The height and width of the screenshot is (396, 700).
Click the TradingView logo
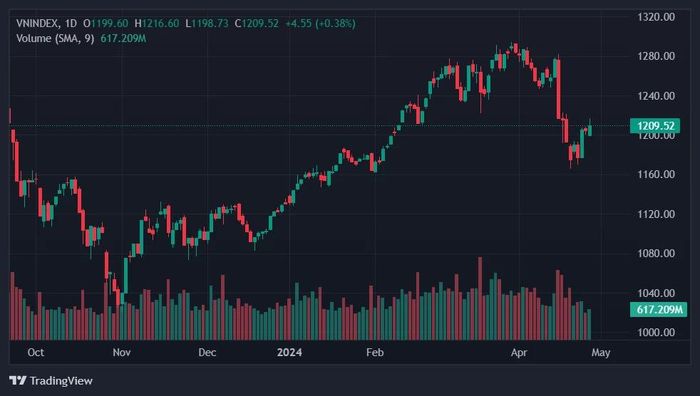pyautogui.click(x=50, y=381)
